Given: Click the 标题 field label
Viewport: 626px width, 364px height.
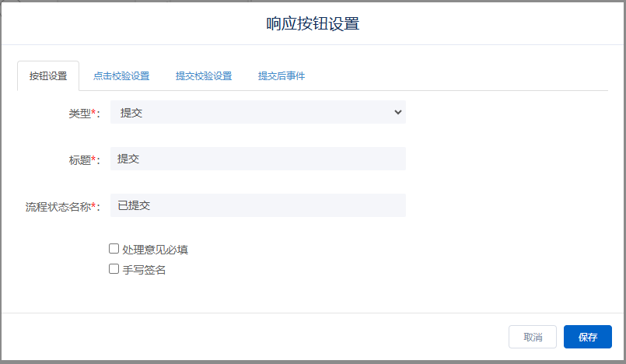Looking at the screenshot, I should [79, 160].
